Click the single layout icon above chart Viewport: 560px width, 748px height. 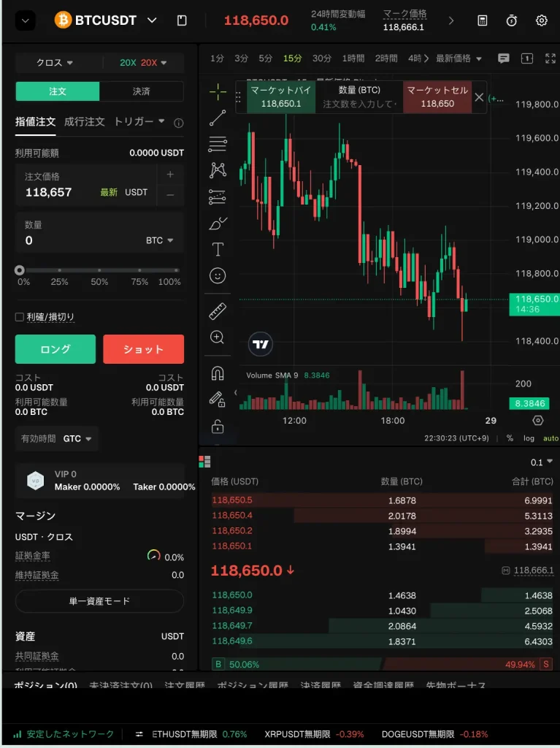click(x=527, y=58)
